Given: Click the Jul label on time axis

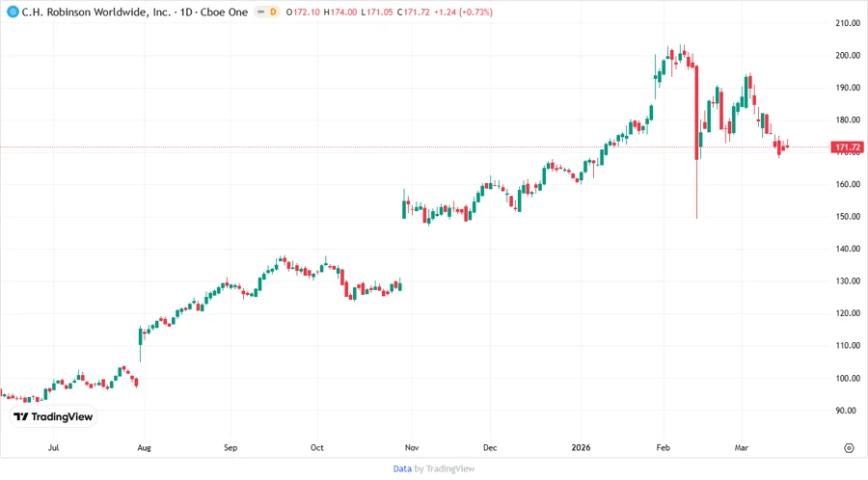Looking at the screenshot, I should pos(53,447).
